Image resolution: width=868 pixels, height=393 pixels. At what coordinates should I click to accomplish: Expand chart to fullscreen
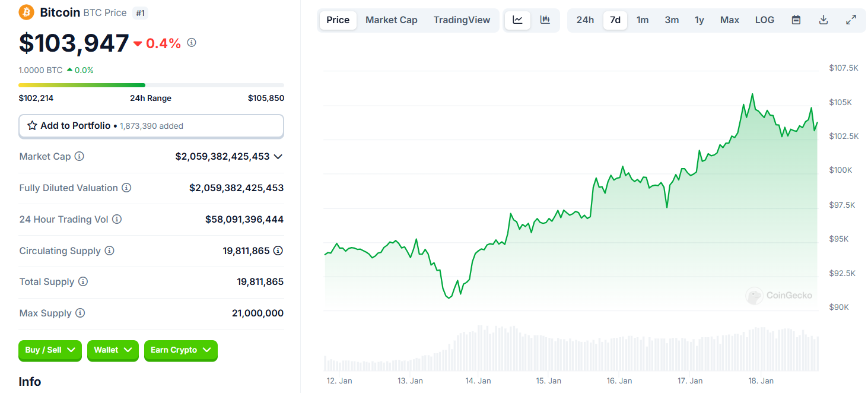(851, 20)
